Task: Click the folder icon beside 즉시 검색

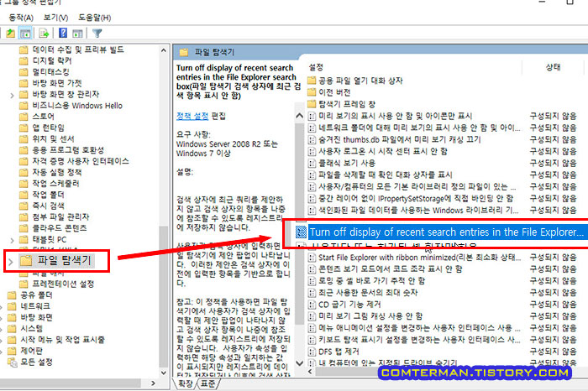Action: tap(24, 206)
